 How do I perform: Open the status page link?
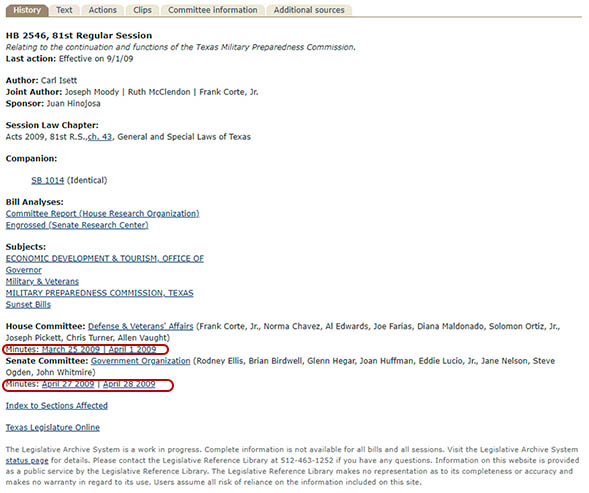[27, 461]
